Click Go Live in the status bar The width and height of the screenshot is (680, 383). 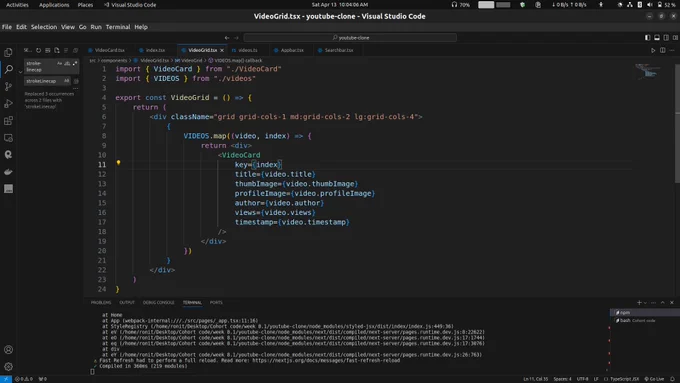(655, 379)
